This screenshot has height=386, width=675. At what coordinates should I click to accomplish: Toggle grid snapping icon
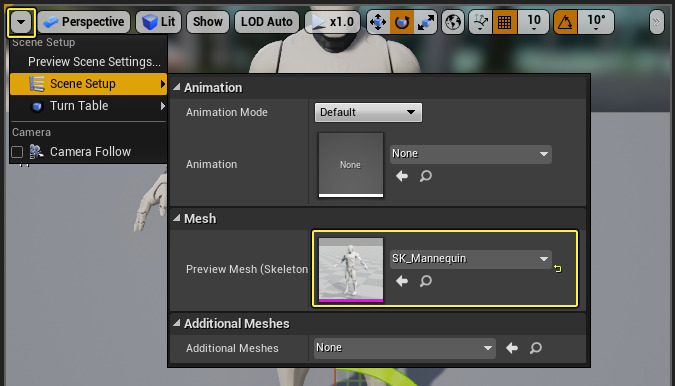tap(504, 22)
